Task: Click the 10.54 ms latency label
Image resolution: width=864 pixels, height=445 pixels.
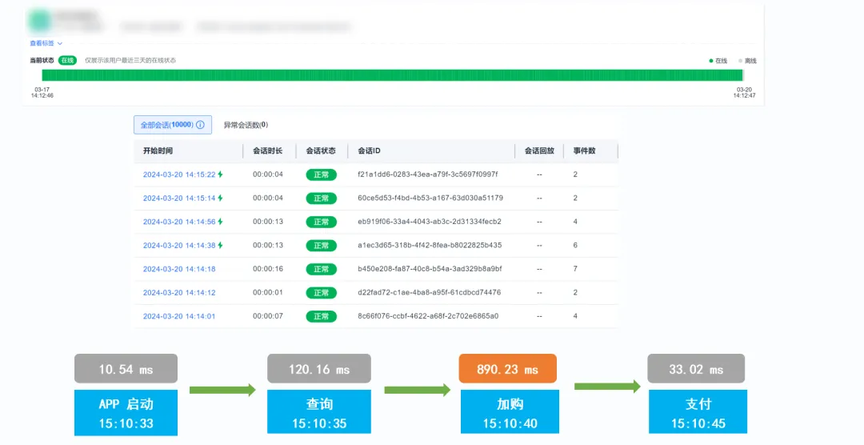Action: click(x=126, y=369)
